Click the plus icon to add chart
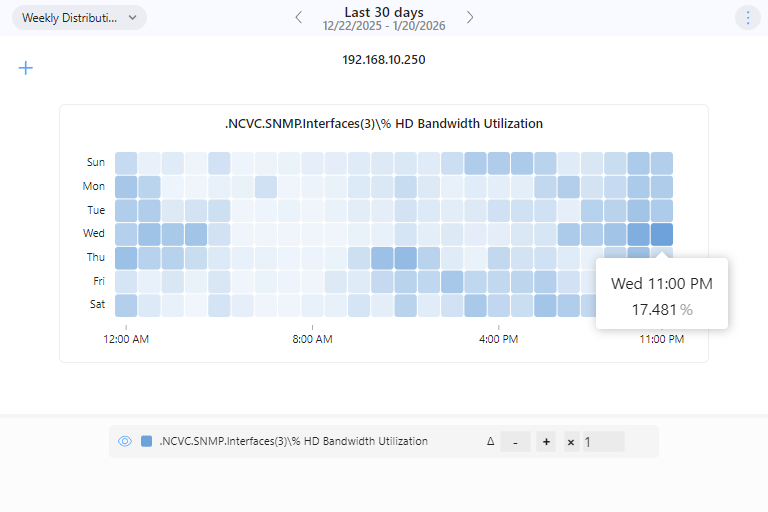 pyautogui.click(x=26, y=68)
